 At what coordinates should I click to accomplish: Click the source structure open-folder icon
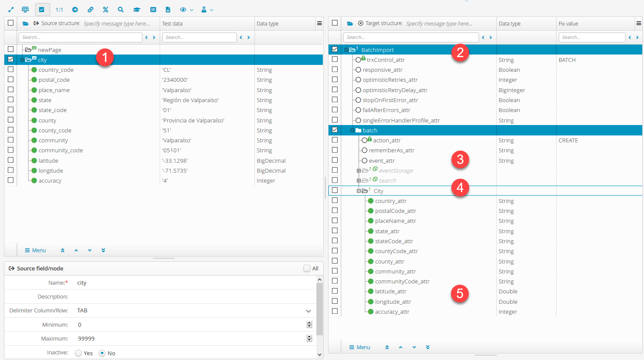point(26,23)
